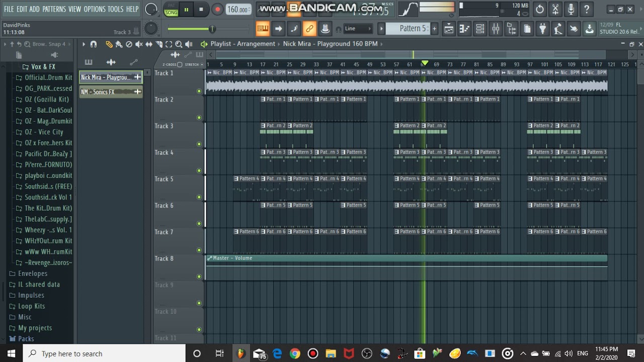
Task: Select the Paint brush tool in Playlist
Action: pos(119,44)
